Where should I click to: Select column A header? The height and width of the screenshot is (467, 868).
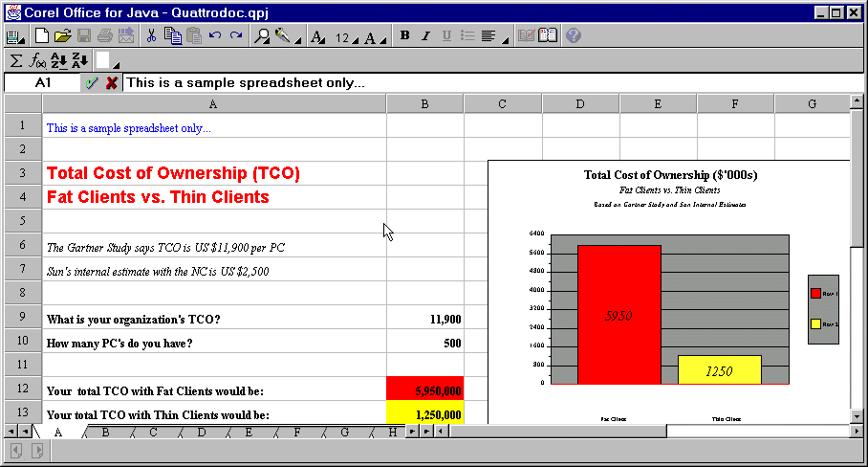click(214, 104)
